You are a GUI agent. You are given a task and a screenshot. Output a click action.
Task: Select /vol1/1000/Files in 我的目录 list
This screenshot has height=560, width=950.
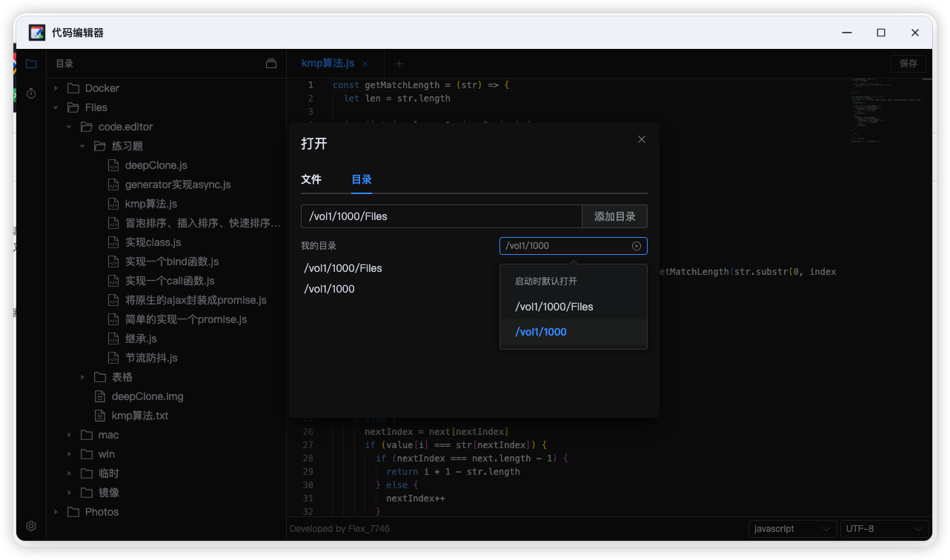pos(343,268)
